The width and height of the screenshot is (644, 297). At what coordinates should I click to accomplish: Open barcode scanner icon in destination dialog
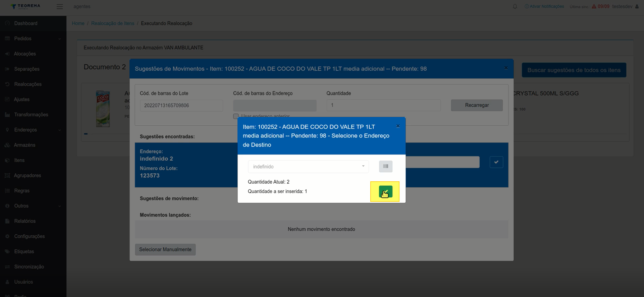tap(386, 166)
